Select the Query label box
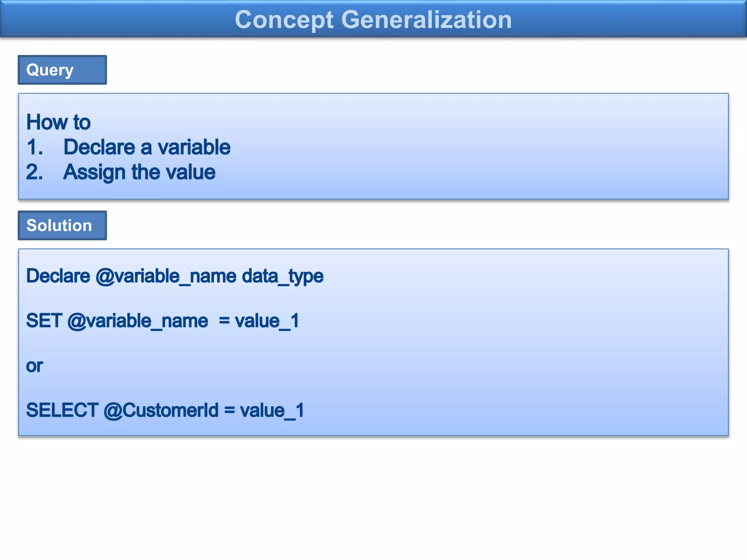747x560 pixels. click(62, 70)
